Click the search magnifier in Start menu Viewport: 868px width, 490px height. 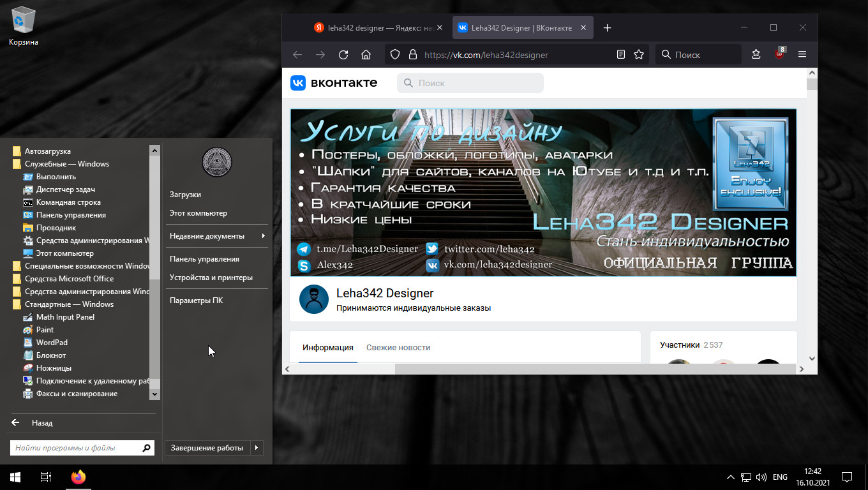(x=147, y=448)
